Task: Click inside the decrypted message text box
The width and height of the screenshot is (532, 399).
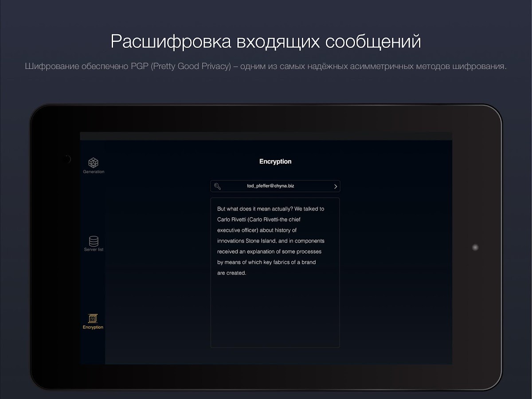Action: [275, 273]
